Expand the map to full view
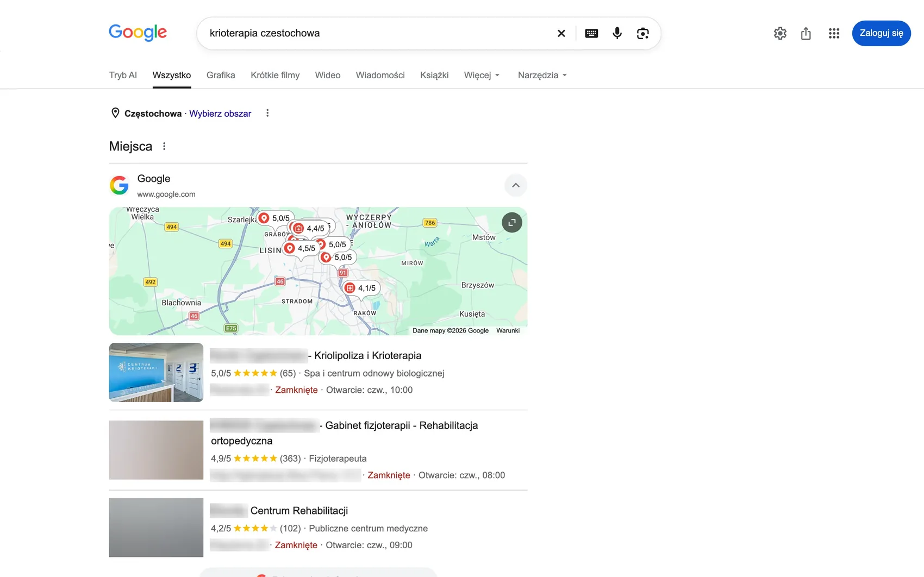 [x=511, y=222]
